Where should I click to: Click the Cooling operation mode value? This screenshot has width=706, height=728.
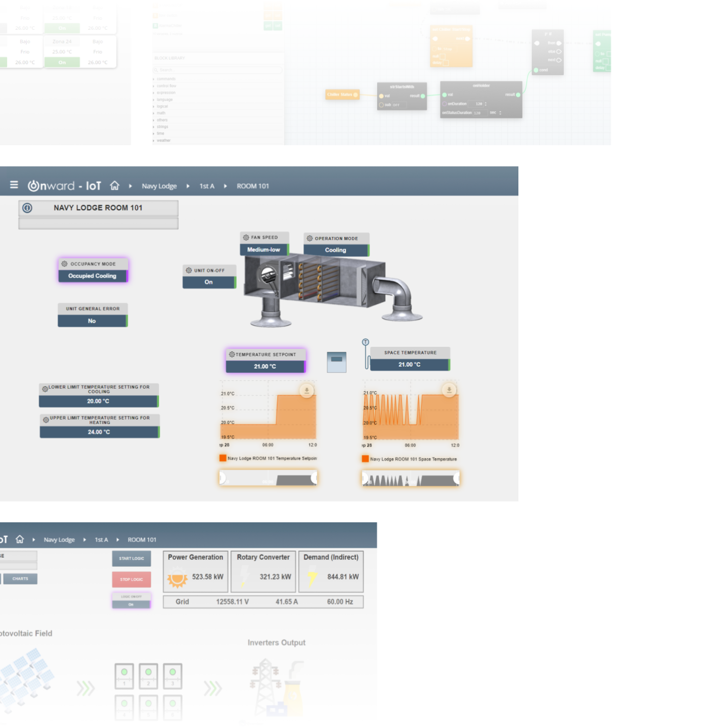(336, 250)
